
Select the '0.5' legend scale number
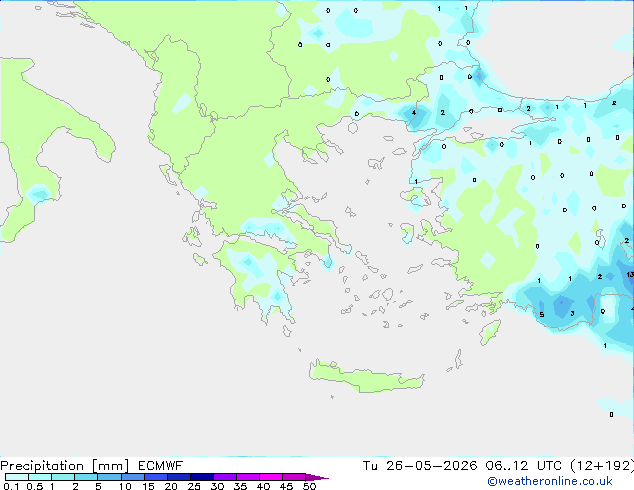(35, 486)
